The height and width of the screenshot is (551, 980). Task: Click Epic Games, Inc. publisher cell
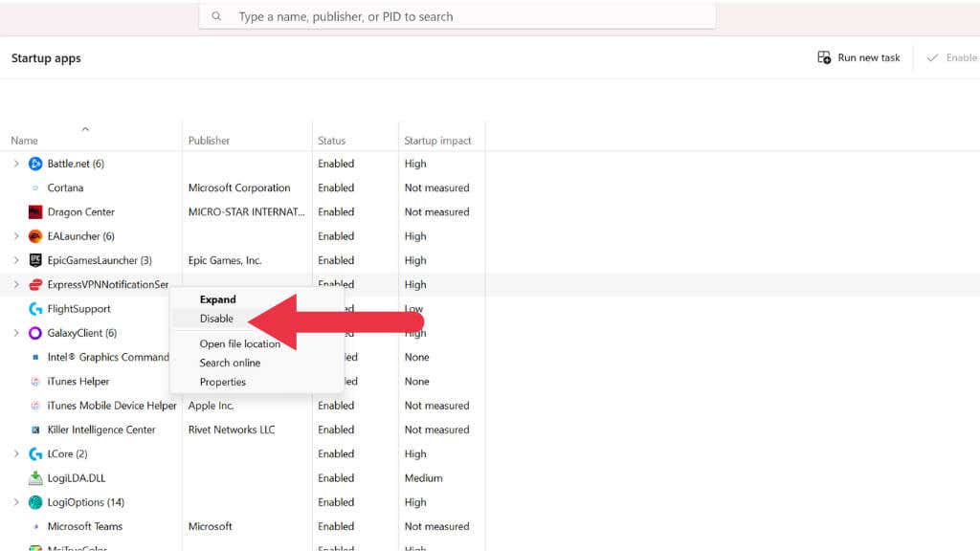coord(224,260)
